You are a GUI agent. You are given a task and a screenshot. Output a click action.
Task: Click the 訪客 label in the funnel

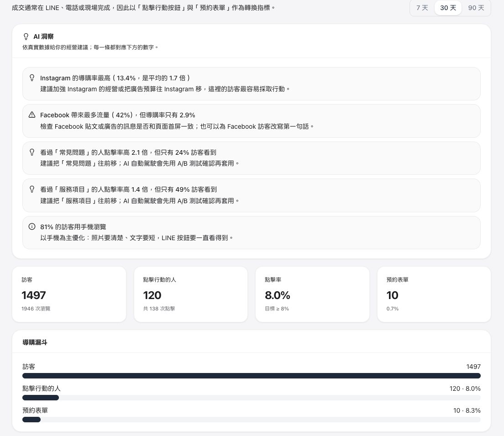pyautogui.click(x=29, y=367)
